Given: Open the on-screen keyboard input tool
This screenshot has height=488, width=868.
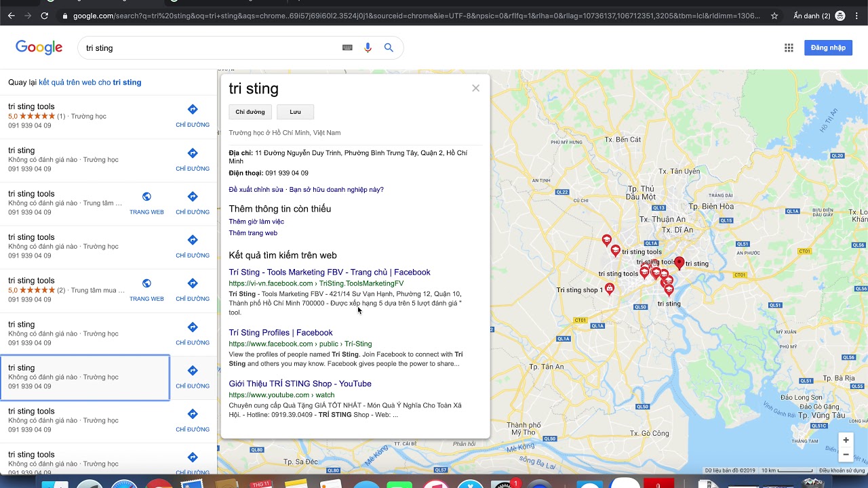Looking at the screenshot, I should (x=347, y=47).
